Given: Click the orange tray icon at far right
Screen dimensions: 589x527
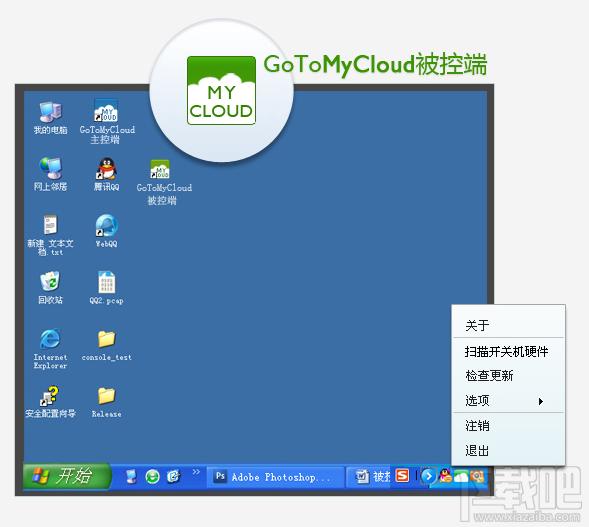Looking at the screenshot, I should pyautogui.click(x=477, y=476).
